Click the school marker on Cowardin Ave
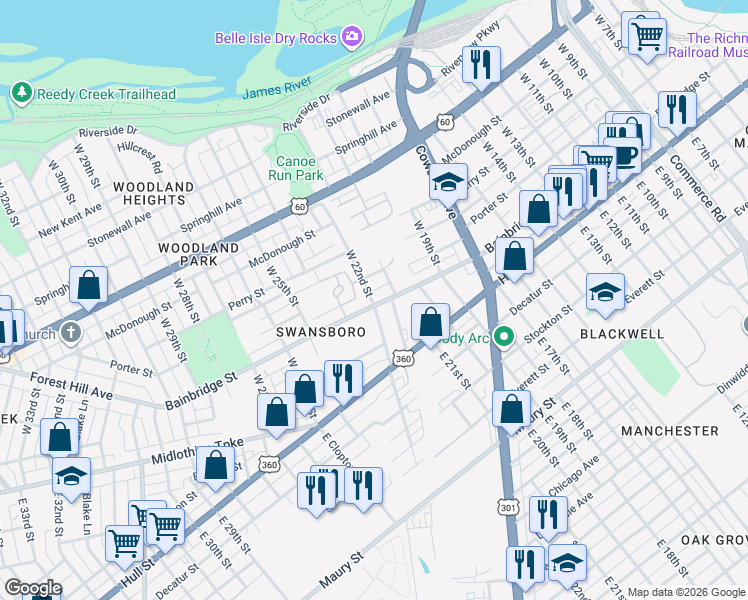The width and height of the screenshot is (748, 600). pyautogui.click(x=448, y=184)
